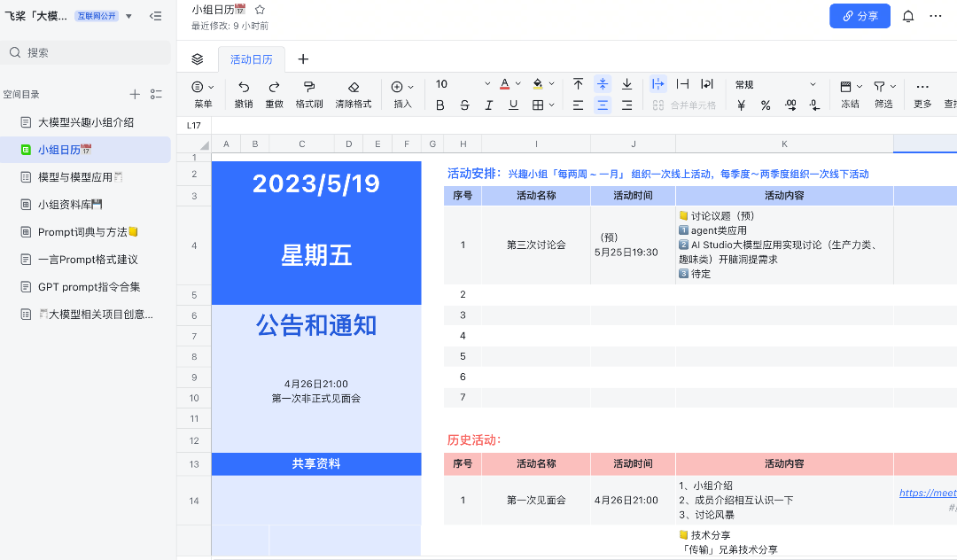Select column K header
This screenshot has width=957, height=560.
(x=784, y=144)
